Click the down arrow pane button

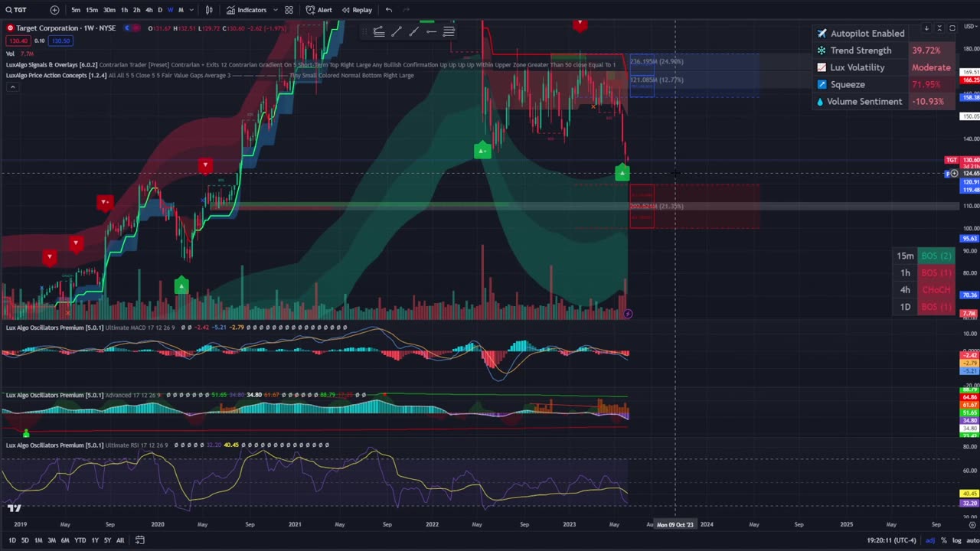click(926, 28)
